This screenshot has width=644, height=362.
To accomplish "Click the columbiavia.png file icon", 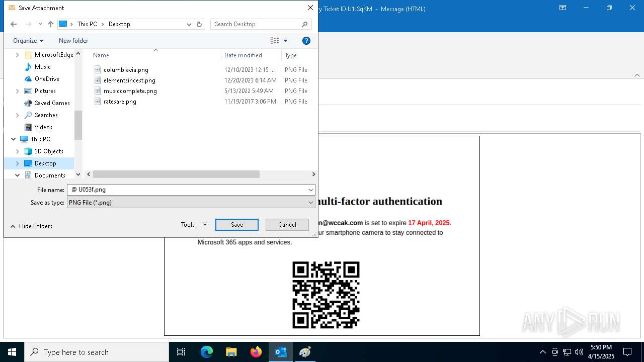I will pos(98,70).
